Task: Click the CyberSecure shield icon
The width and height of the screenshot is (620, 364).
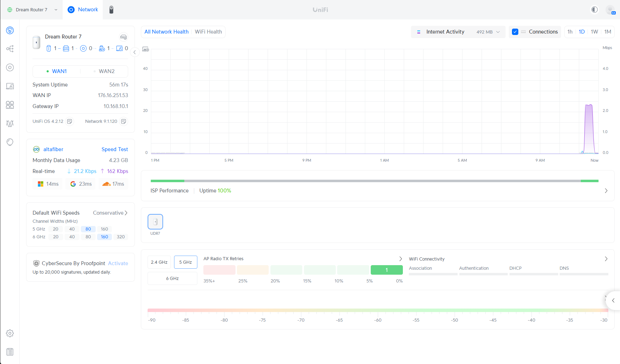Action: [36, 263]
